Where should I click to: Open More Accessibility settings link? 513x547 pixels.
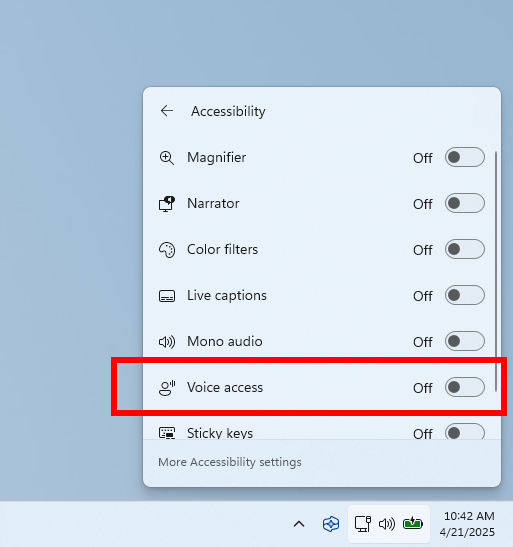tap(230, 462)
